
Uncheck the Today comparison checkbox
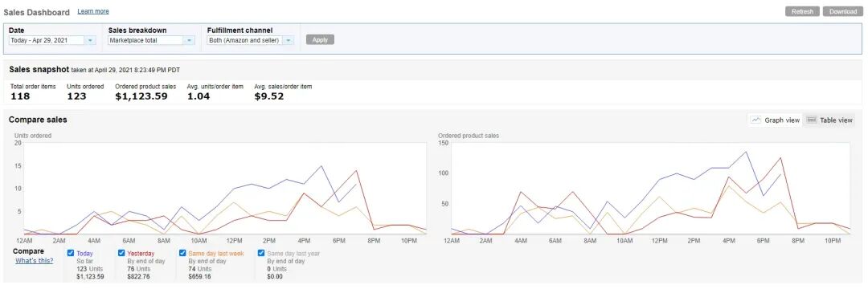[70, 253]
